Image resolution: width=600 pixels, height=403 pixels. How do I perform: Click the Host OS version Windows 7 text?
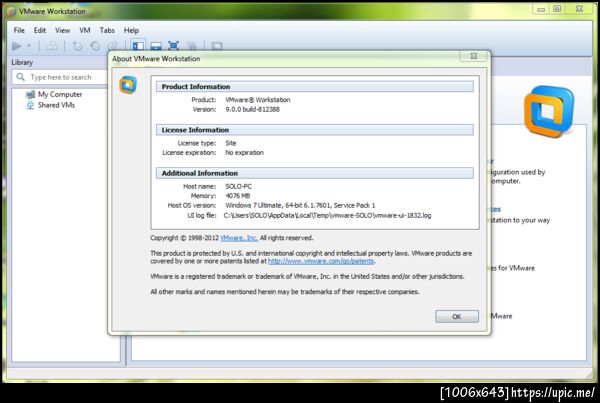click(300, 206)
